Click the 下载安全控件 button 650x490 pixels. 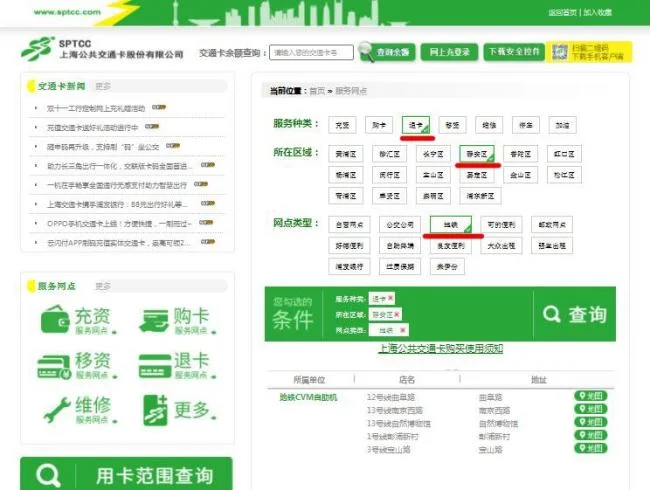point(514,52)
